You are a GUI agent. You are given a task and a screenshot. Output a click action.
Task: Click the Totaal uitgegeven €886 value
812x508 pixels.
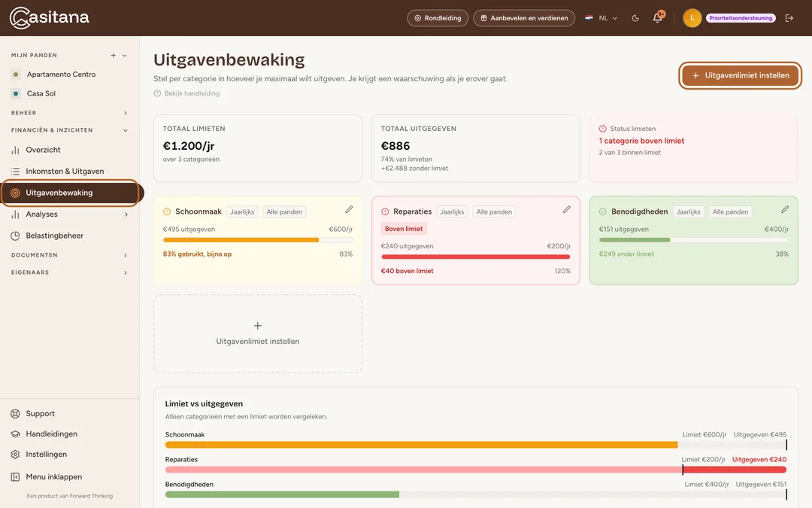pos(395,146)
